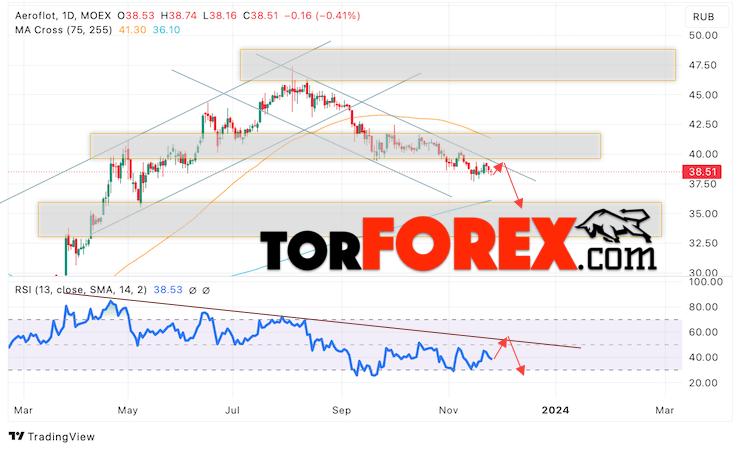Click the change value −0.16 (−0.41%)
The width and height of the screenshot is (741, 451).
(322, 16)
